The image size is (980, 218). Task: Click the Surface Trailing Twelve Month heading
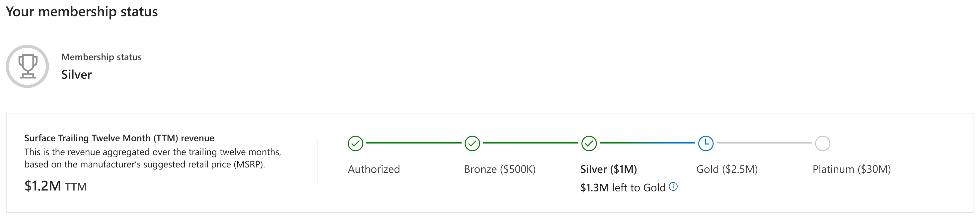119,138
